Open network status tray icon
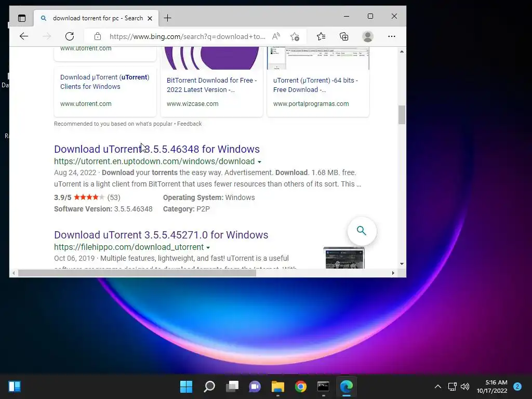 [453, 387]
